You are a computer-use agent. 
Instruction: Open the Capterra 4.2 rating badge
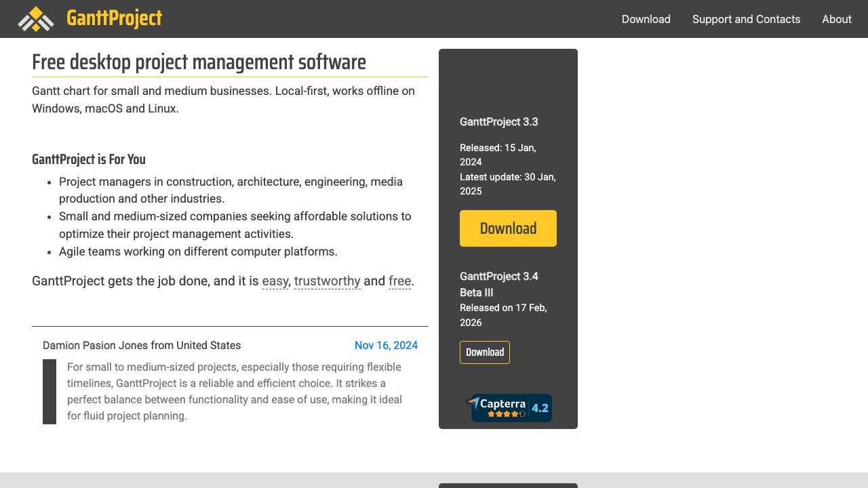point(509,408)
